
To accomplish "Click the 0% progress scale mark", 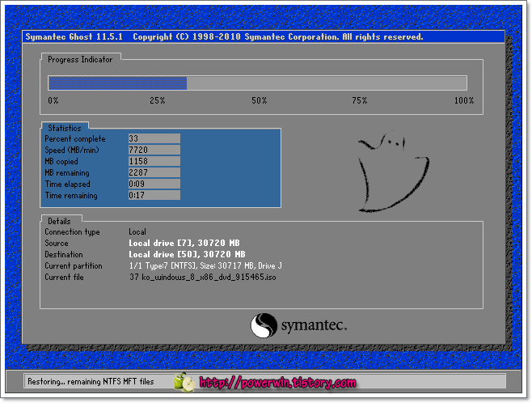I will click(x=53, y=100).
